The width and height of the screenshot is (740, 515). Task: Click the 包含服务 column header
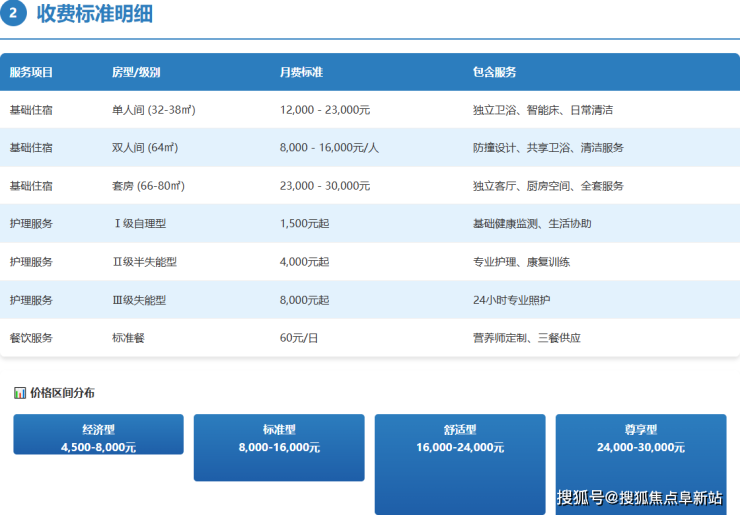point(494,72)
